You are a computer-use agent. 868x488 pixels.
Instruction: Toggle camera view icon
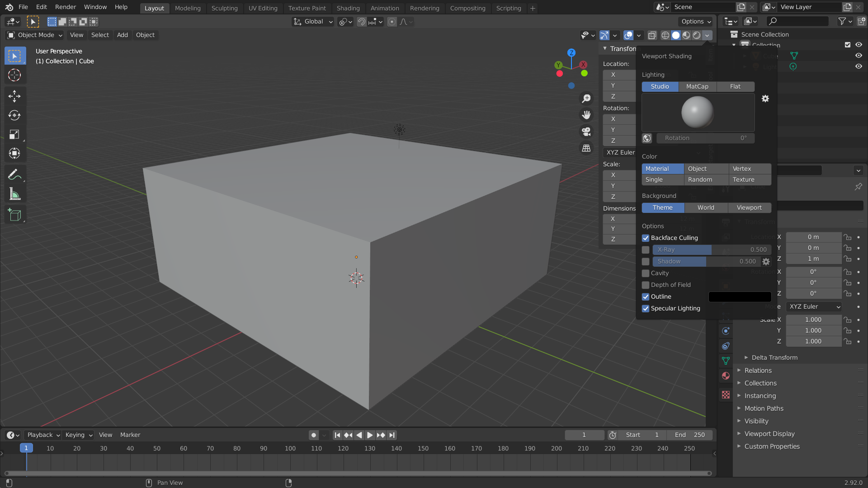pyautogui.click(x=586, y=131)
